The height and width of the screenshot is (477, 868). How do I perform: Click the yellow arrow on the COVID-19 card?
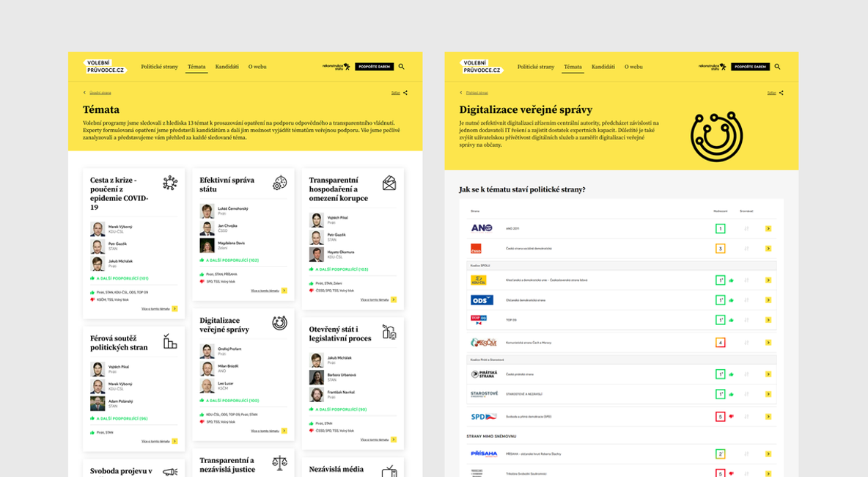tap(174, 308)
